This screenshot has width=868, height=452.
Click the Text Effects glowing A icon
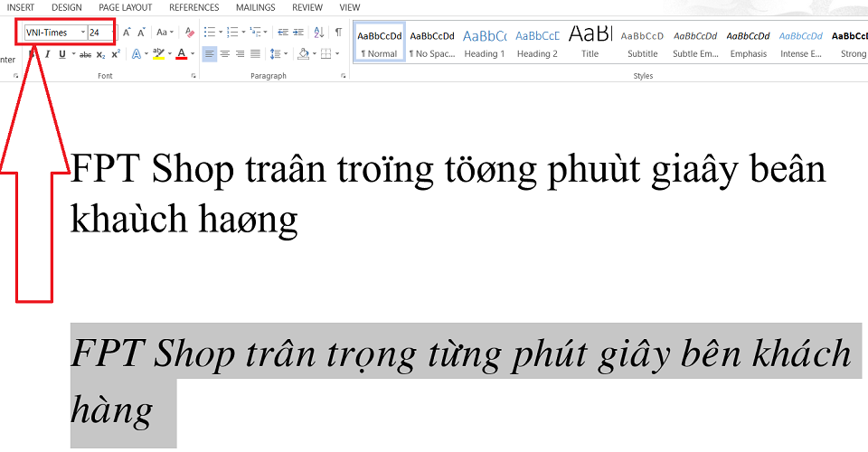[x=137, y=53]
